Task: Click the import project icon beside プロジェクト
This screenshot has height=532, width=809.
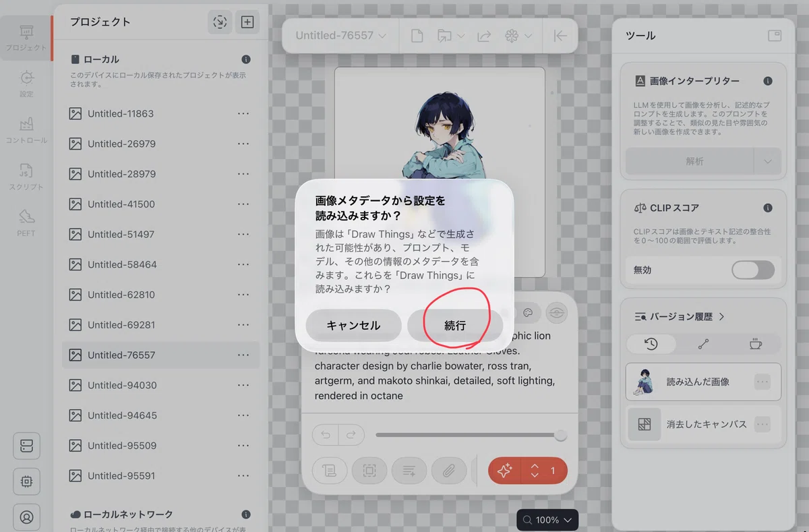Action: tap(220, 22)
